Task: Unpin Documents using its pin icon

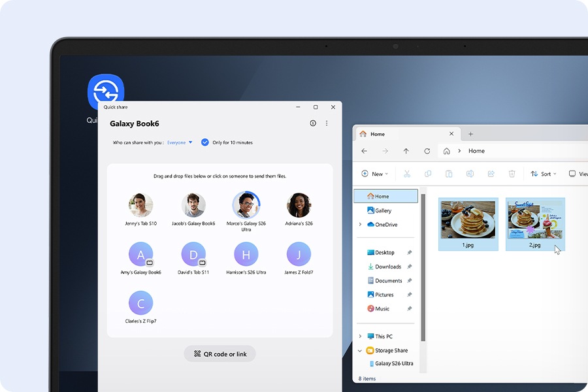Action: (x=409, y=280)
